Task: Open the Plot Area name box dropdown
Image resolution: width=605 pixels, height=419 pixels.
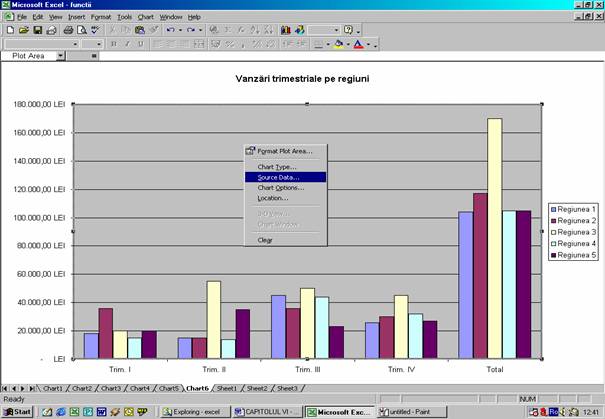Action: (x=94, y=56)
